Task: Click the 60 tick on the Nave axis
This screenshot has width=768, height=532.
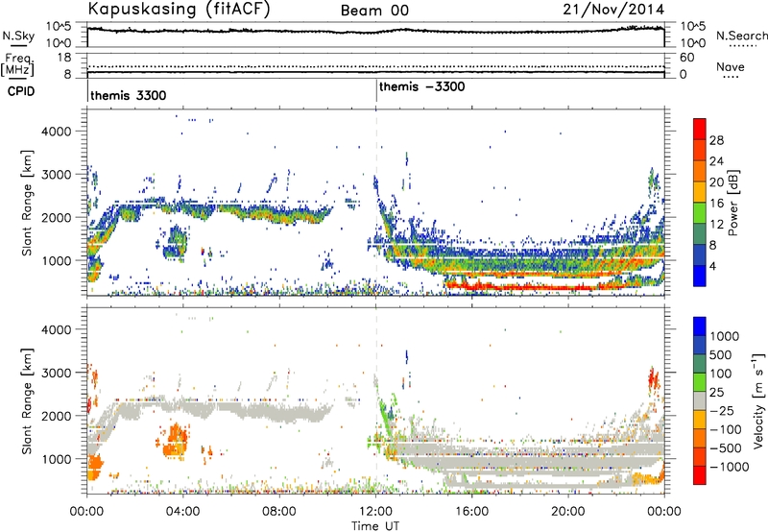Action: pos(686,58)
